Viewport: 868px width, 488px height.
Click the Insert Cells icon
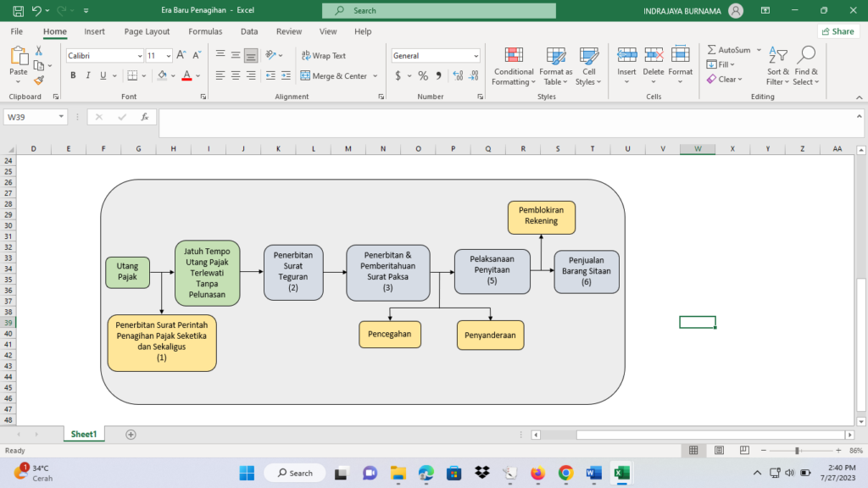tap(626, 56)
